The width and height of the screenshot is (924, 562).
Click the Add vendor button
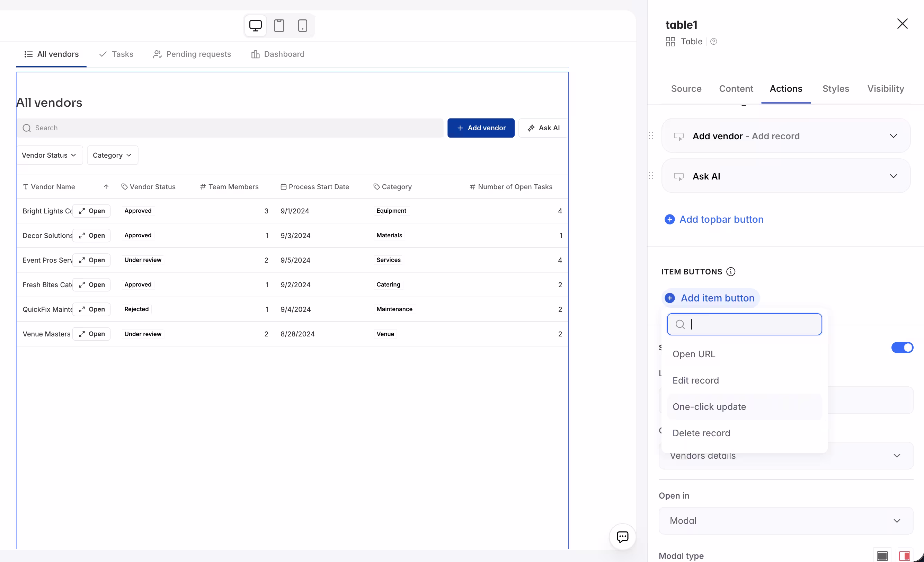481,128
